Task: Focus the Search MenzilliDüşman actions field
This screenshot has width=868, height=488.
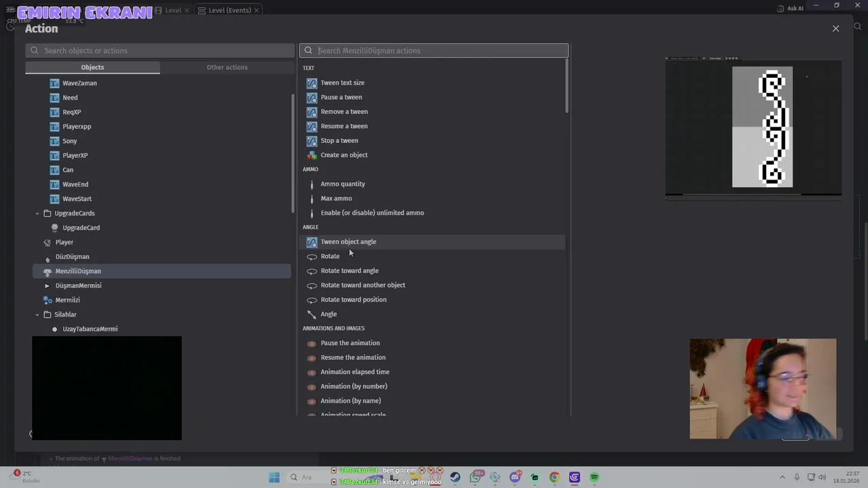Action: [434, 50]
